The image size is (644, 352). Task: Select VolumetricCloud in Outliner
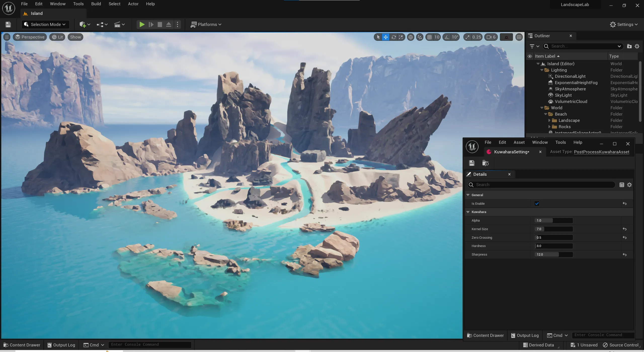571,101
